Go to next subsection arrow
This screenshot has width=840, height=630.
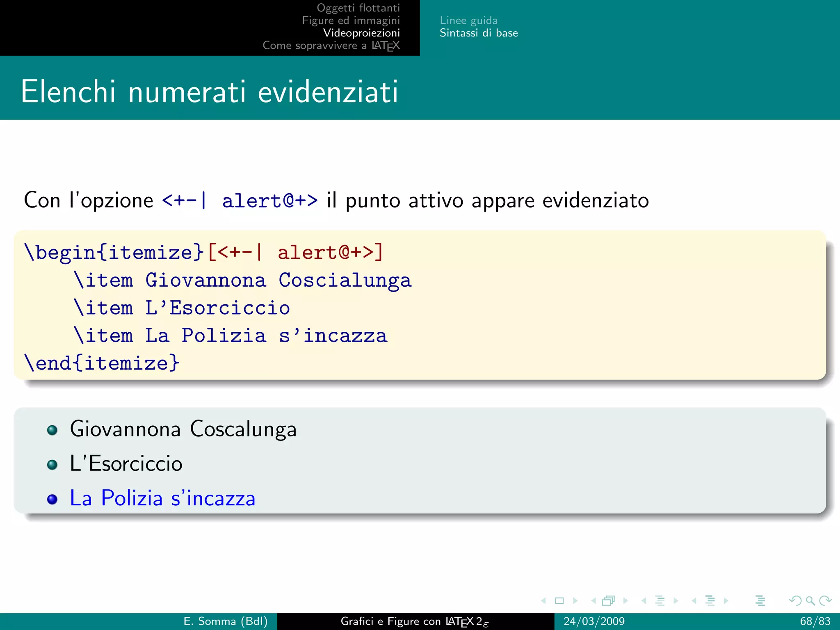[x=676, y=601]
